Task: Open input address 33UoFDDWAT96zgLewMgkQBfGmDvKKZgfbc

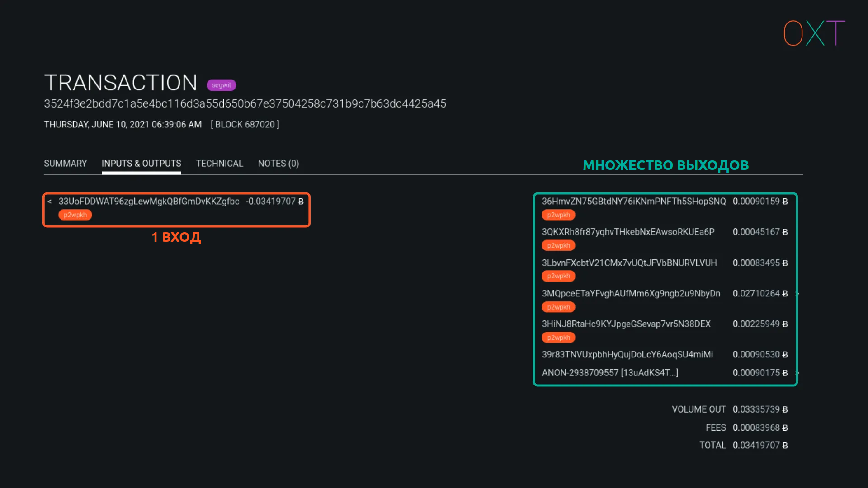Action: point(149,202)
